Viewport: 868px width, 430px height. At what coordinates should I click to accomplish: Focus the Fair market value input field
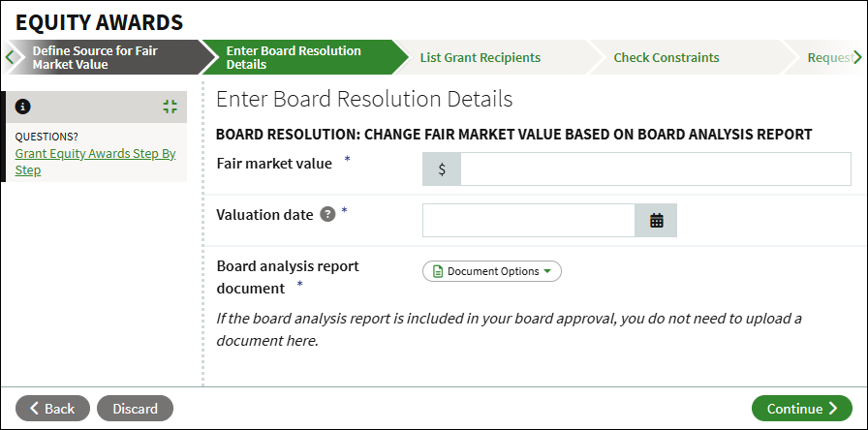pyautogui.click(x=656, y=169)
